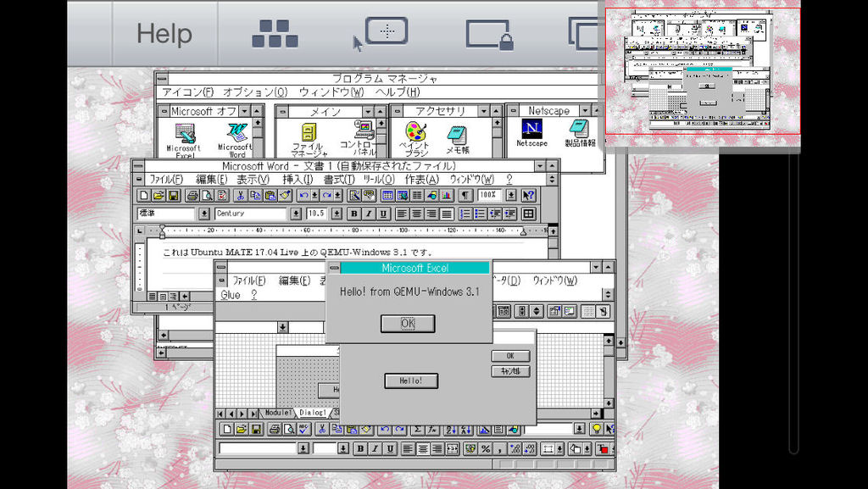Open the 標準 style dropdown arrow in Word
This screenshot has height=489, width=868.
[204, 214]
